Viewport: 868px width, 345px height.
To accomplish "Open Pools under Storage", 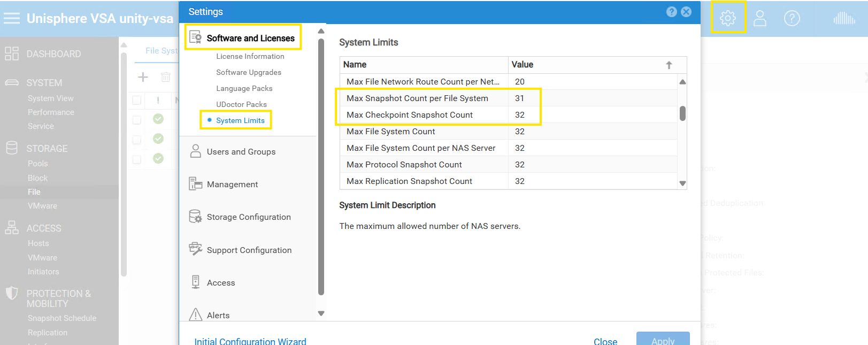I will tap(37, 164).
